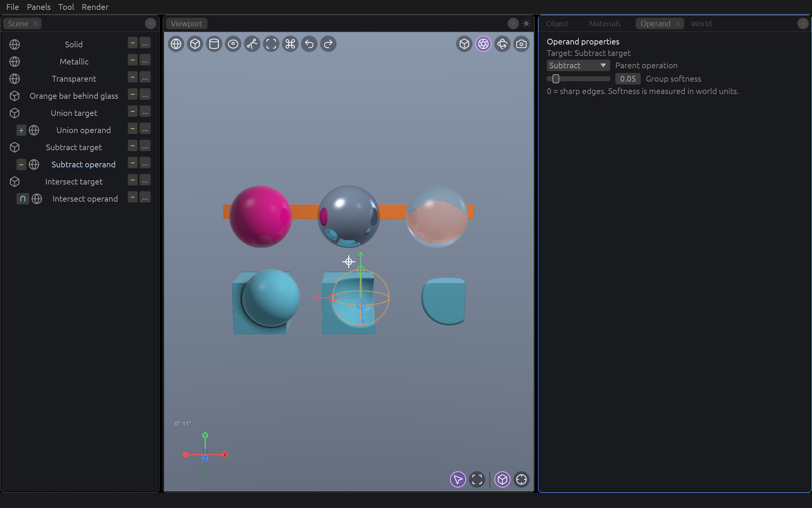
Task: Undo the last action with the undo arrow
Action: pyautogui.click(x=309, y=44)
